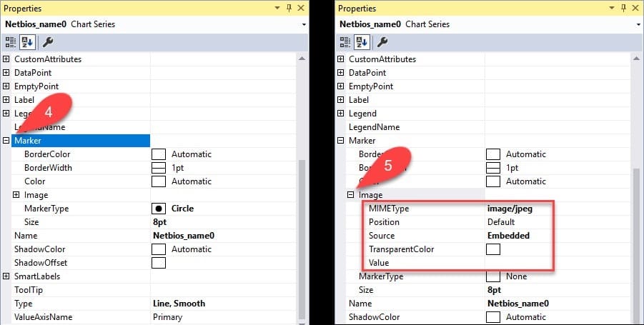Expand CustomAttributes in left panel
Viewport: 644px width, 325px height.
pos(6,59)
